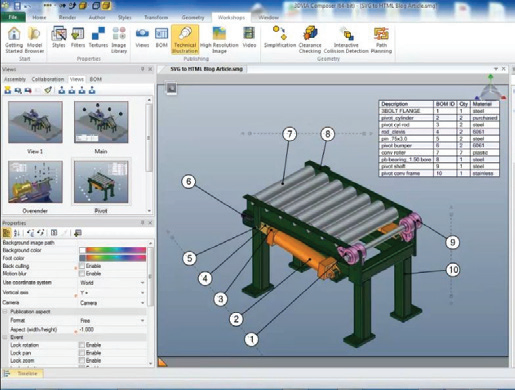Click the first Views pane toolbar icon
This screenshot has width=515, height=390.
(x=7, y=90)
